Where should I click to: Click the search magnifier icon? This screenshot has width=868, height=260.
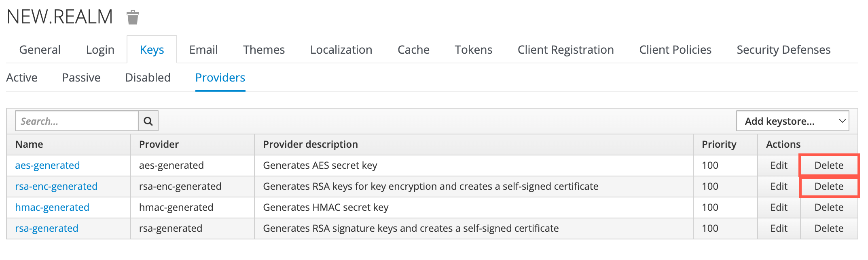[x=148, y=121]
